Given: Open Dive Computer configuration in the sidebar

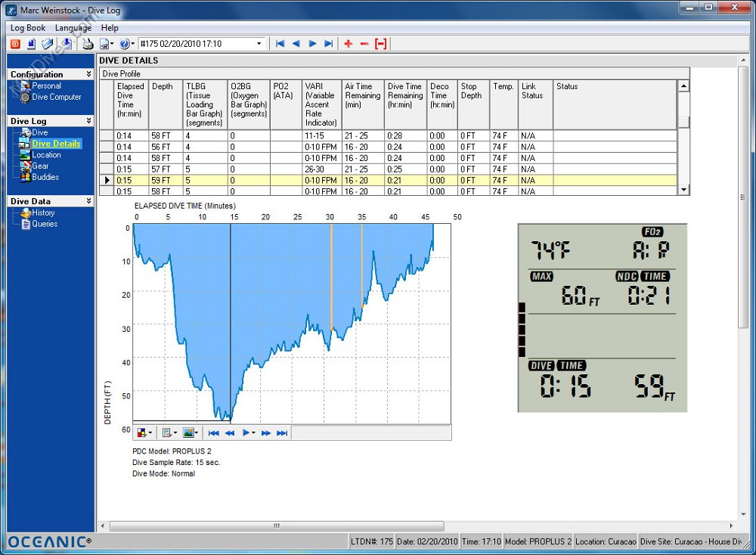Looking at the screenshot, I should 57,97.
